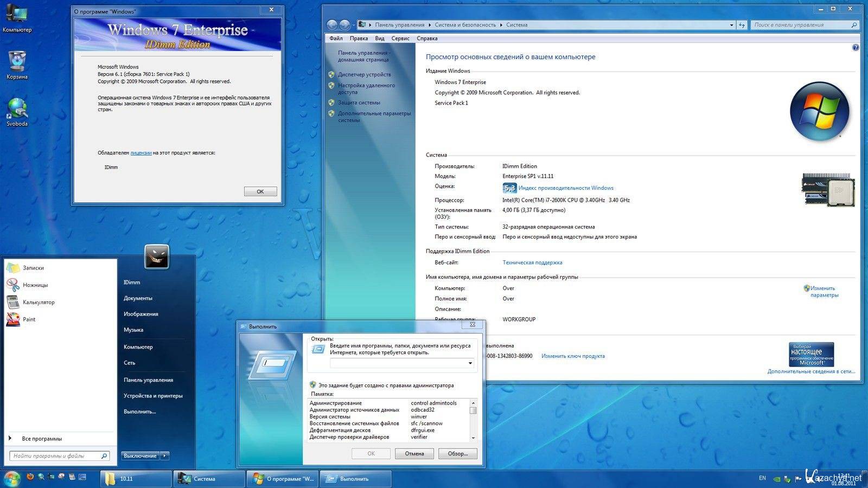Open the Справка menu
868x488 pixels.
click(427, 38)
